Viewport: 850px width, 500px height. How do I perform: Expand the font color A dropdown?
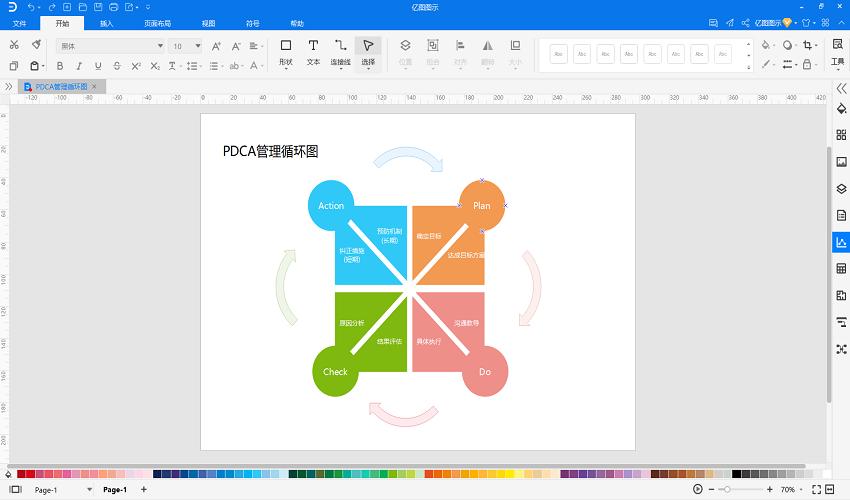pyautogui.click(x=262, y=66)
